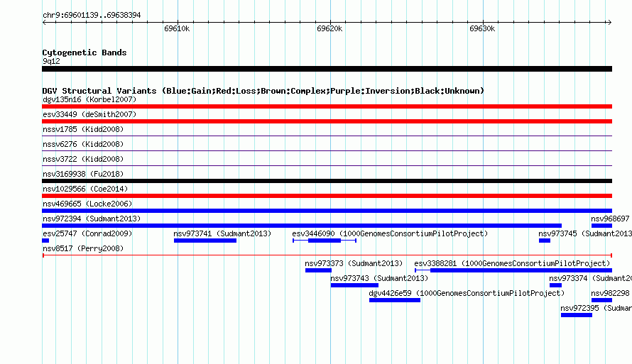Open variant dgv135n16 (Korbel2007) label
This screenshot has width=632, height=364.
89,99
